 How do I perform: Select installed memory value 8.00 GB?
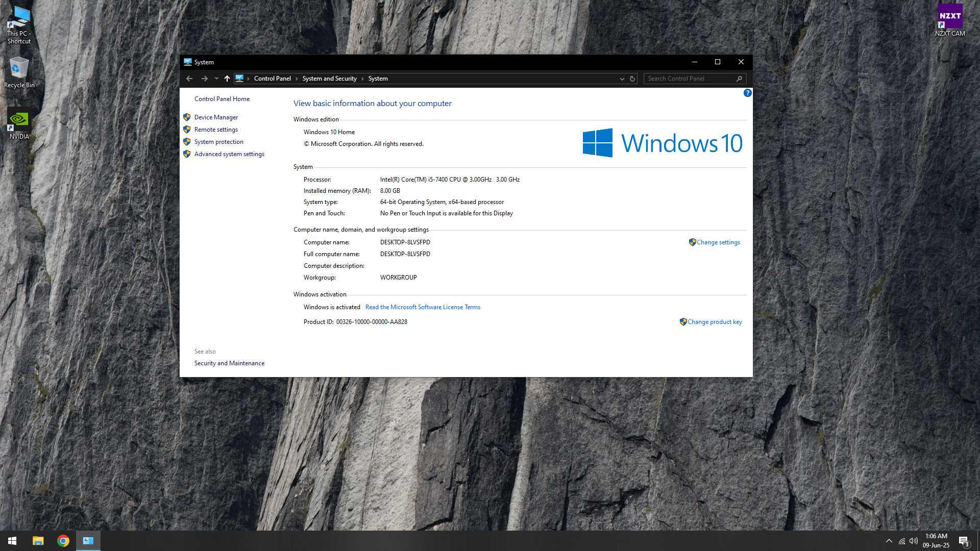point(390,191)
